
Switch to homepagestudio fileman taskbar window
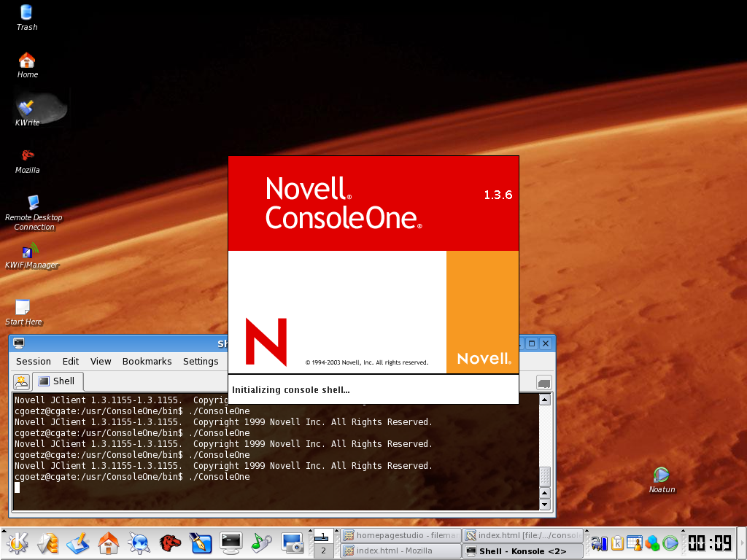(400, 536)
